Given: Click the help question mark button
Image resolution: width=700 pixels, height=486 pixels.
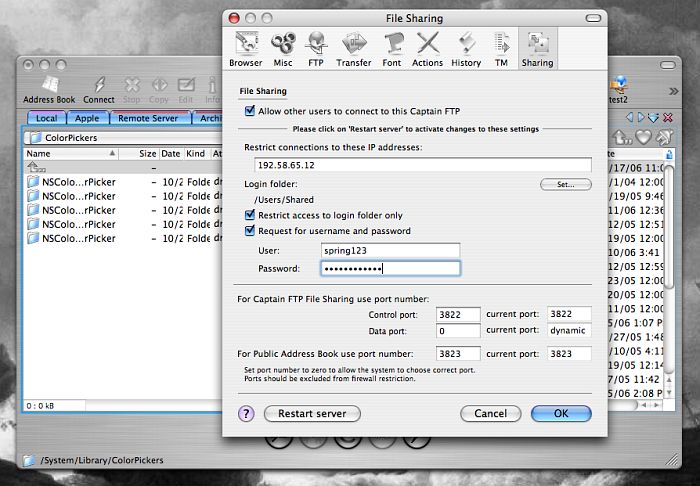Looking at the screenshot, I should click(246, 414).
